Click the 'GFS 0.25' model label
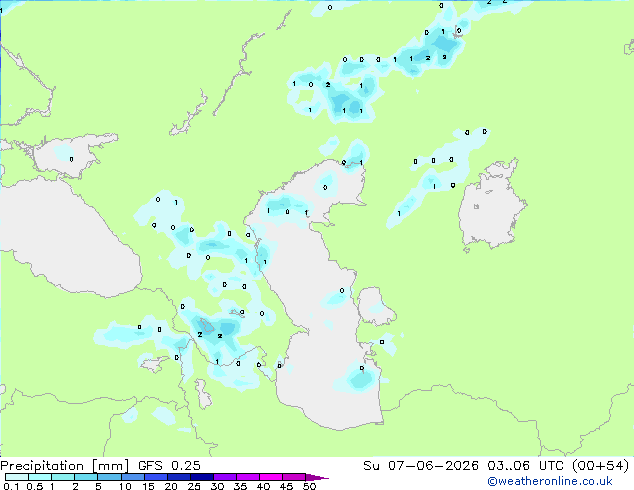Viewport: 634px width, 490px height. pyautogui.click(x=169, y=466)
